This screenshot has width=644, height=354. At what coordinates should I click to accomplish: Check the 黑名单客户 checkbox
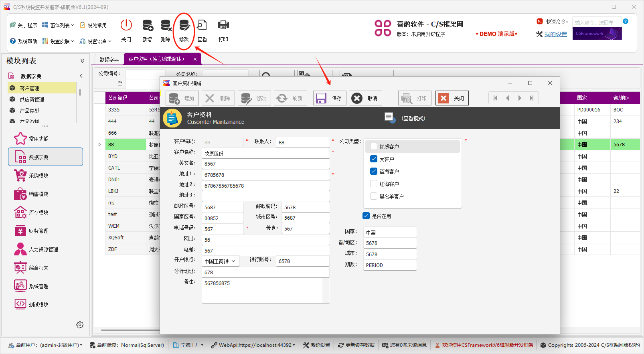coord(374,196)
